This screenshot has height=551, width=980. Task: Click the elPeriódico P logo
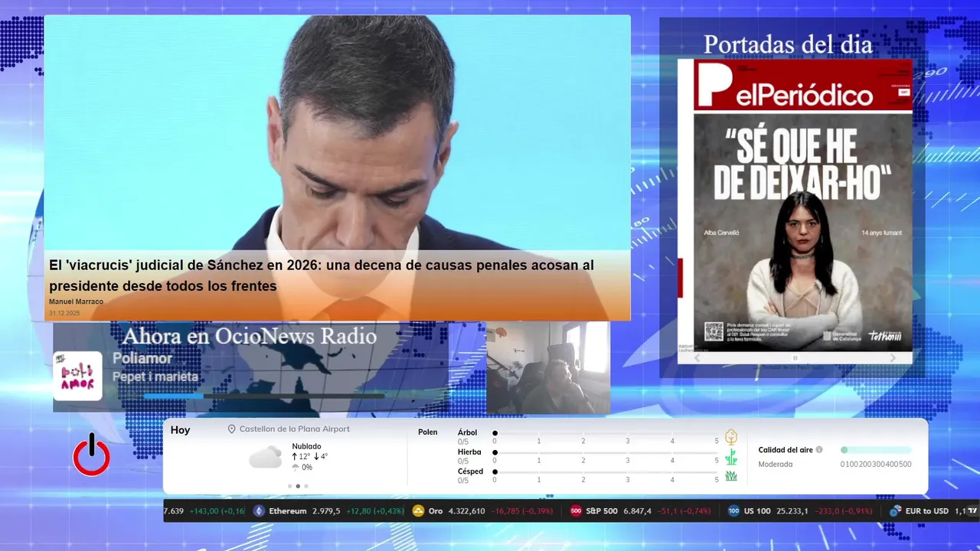pos(714,83)
